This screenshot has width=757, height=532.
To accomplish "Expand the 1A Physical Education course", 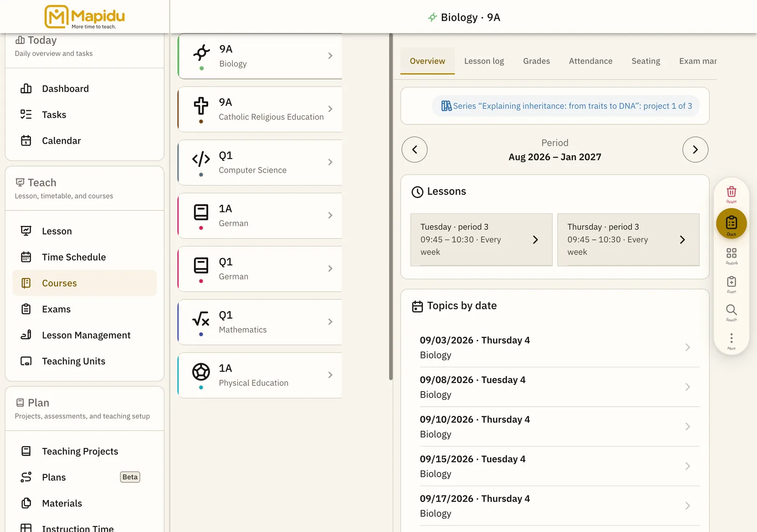I will click(260, 375).
